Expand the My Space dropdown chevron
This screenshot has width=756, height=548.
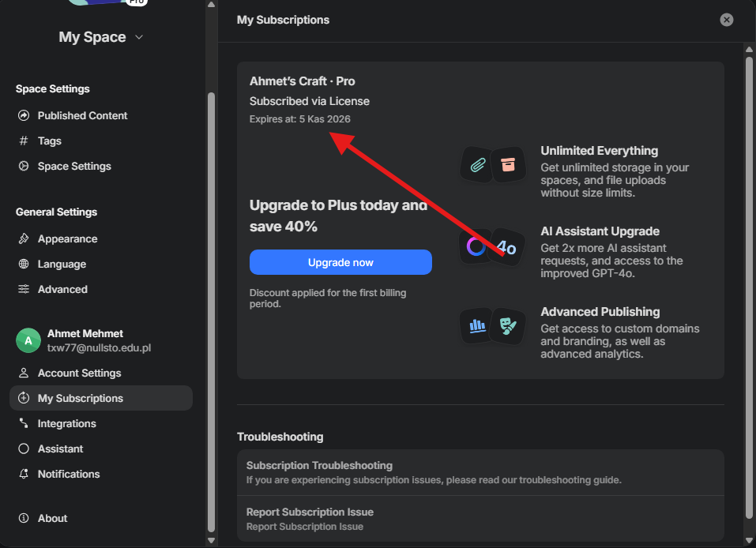[139, 37]
